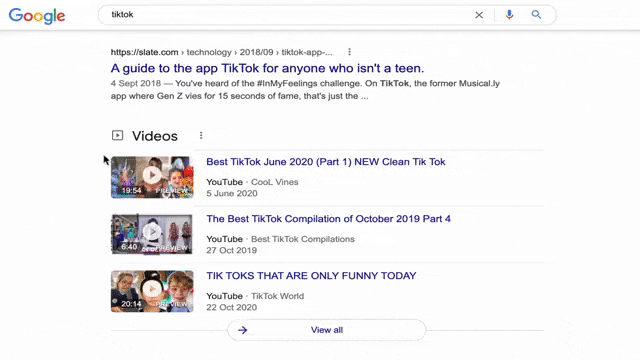The width and height of the screenshot is (640, 360).
Task: Click the 19:54 duration label on thumbnail
Action: (131, 191)
